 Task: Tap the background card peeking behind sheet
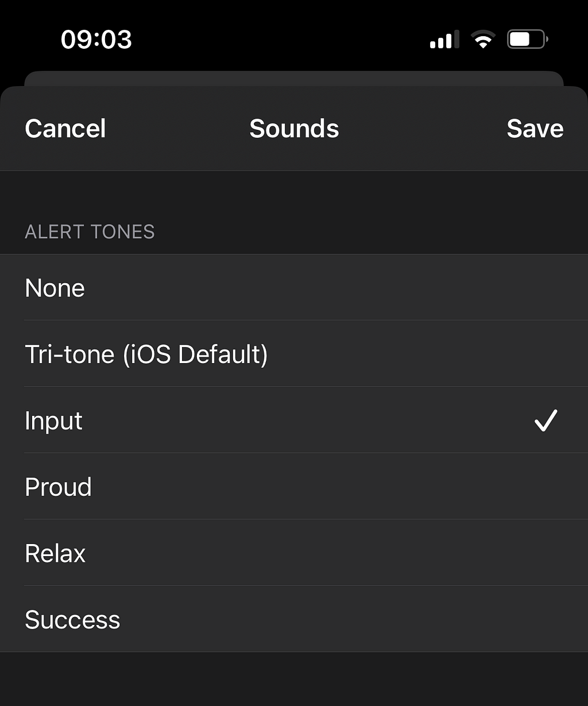(x=294, y=79)
